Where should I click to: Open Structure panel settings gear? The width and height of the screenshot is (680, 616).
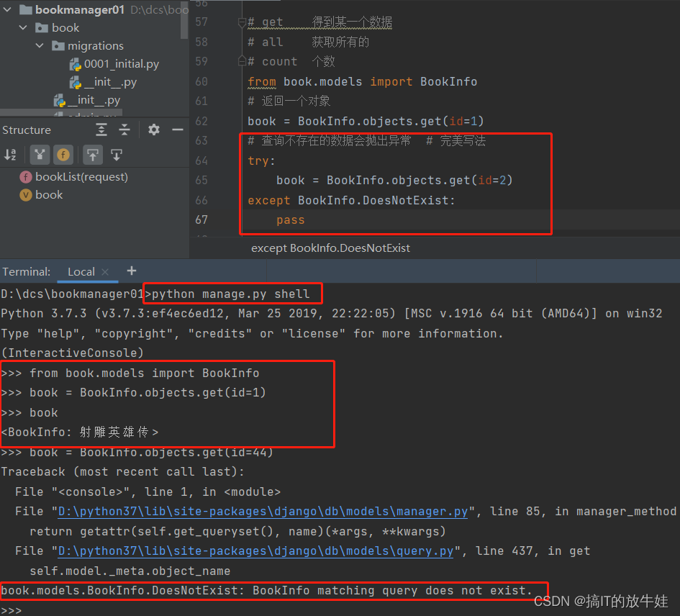point(153,130)
